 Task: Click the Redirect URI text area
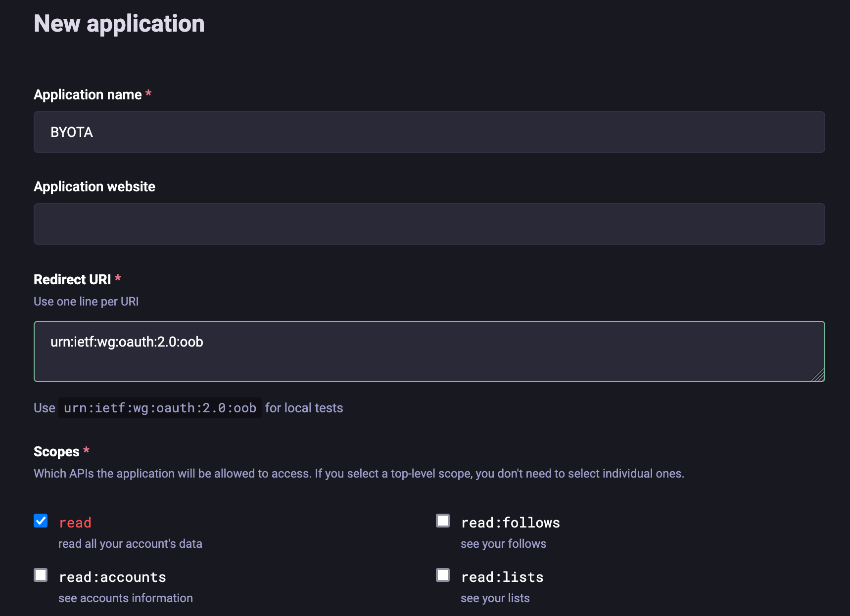pyautogui.click(x=429, y=352)
